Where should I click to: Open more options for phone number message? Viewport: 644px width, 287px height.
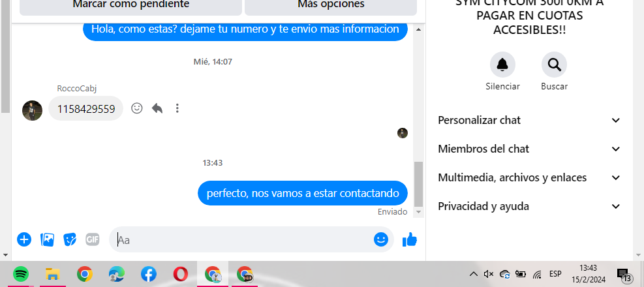pyautogui.click(x=177, y=108)
